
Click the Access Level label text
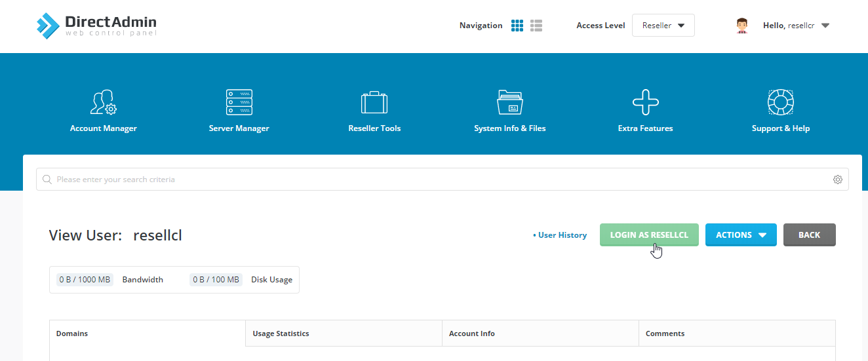[x=601, y=26]
